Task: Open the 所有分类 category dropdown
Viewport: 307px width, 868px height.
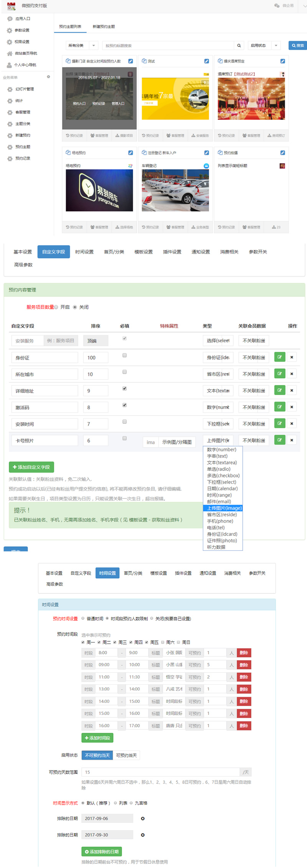Action: tap(82, 46)
